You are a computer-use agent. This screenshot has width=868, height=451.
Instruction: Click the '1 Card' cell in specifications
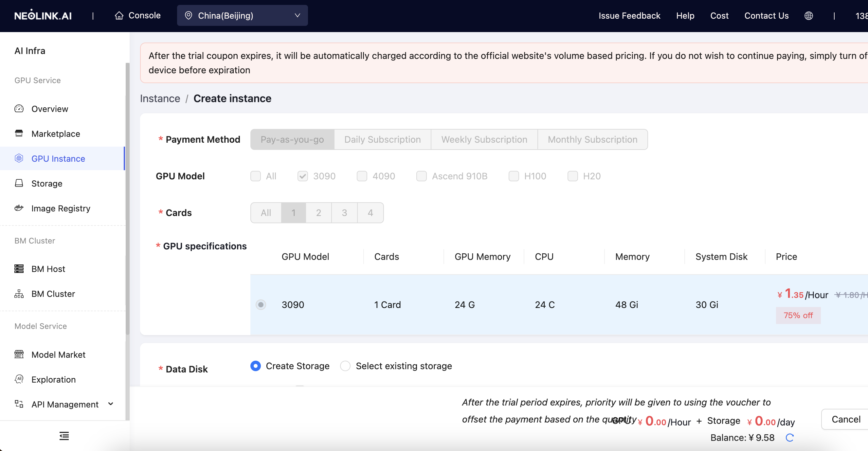coord(388,304)
